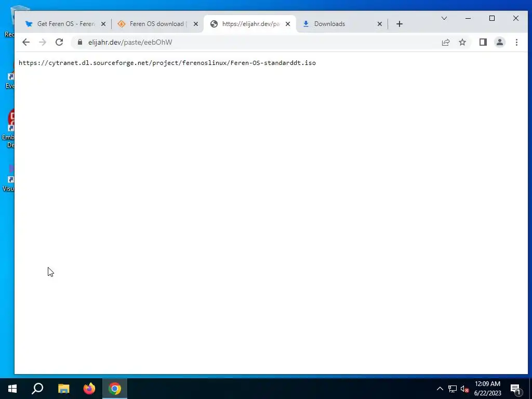Click the forward navigation arrow
532x399 pixels.
point(43,42)
